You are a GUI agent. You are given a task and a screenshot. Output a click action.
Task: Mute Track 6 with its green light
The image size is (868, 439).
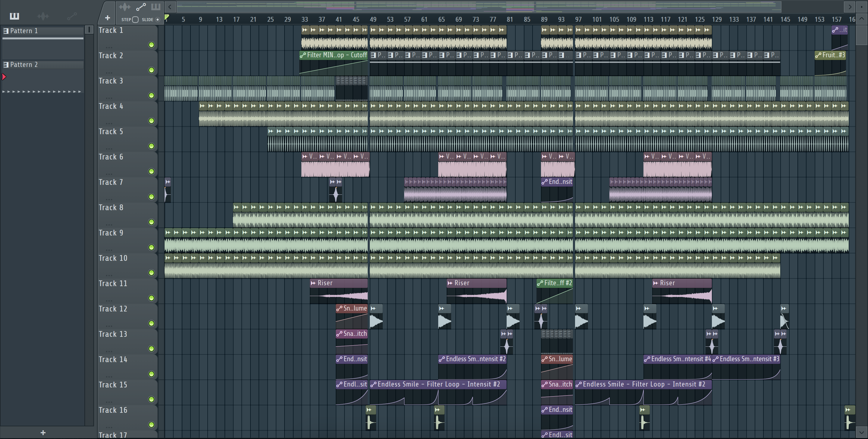(152, 171)
